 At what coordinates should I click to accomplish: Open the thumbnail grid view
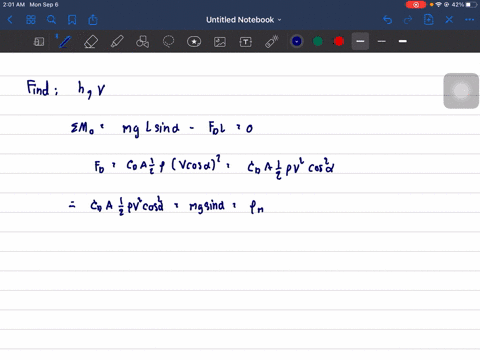(x=31, y=20)
